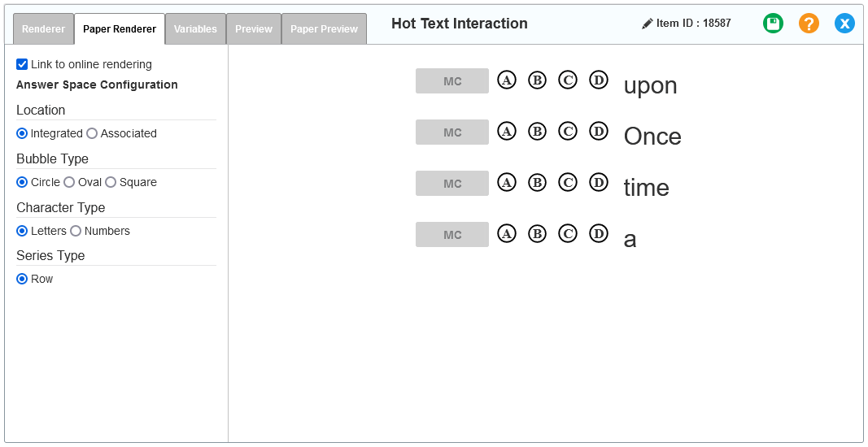Viewport: 868px width, 447px height.
Task: Set bubble type to Circle
Action: [22, 182]
